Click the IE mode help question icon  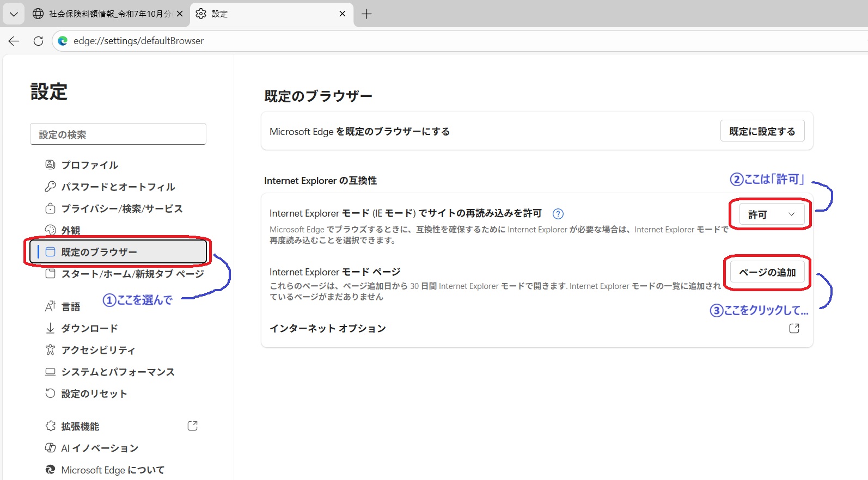tap(558, 214)
